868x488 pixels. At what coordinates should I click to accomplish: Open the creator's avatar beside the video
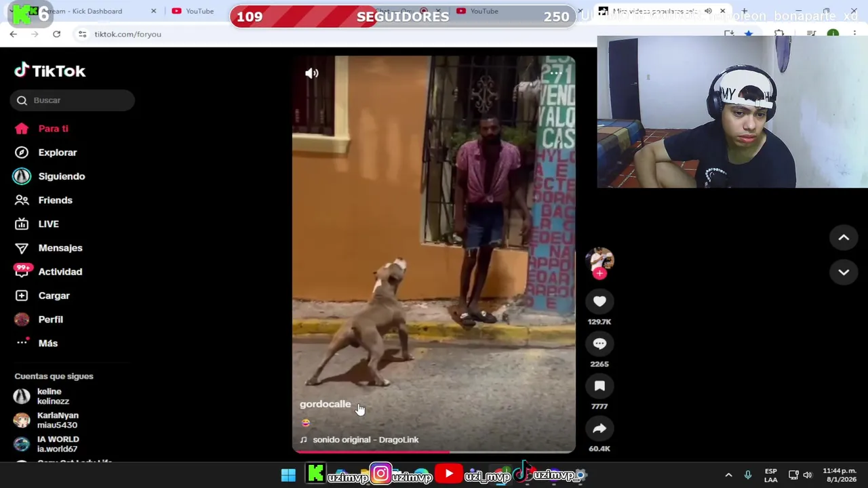599,260
